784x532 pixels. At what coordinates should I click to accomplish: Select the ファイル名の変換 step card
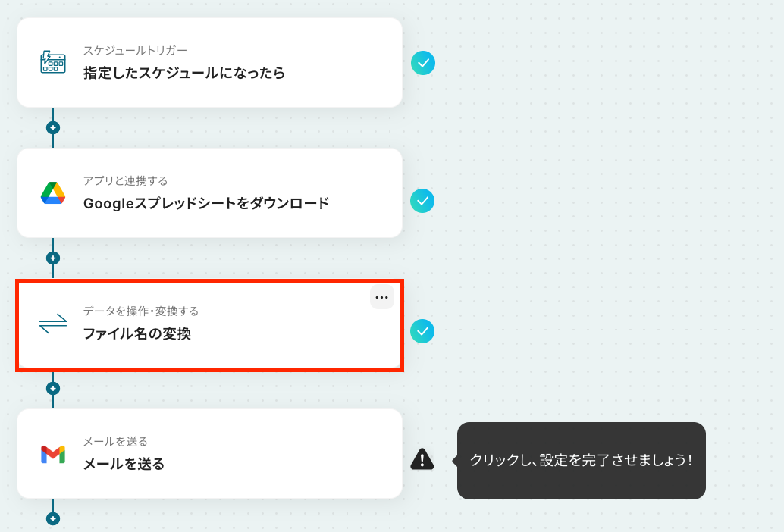[209, 325]
